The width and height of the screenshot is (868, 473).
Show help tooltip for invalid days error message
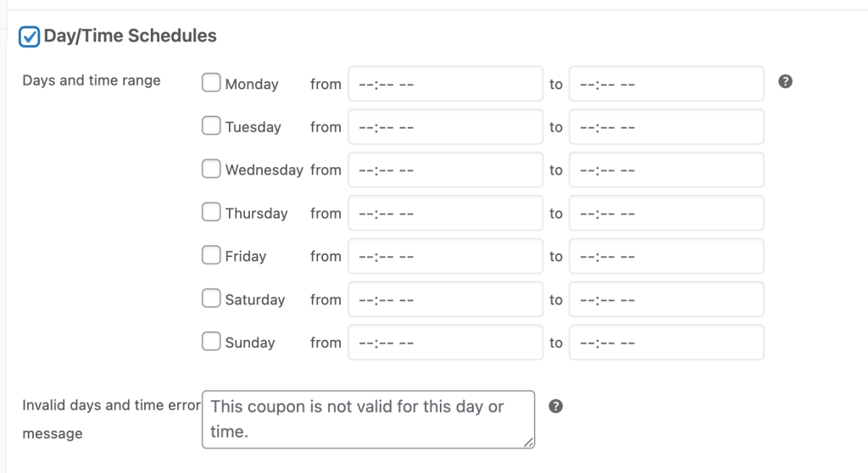[x=556, y=406]
